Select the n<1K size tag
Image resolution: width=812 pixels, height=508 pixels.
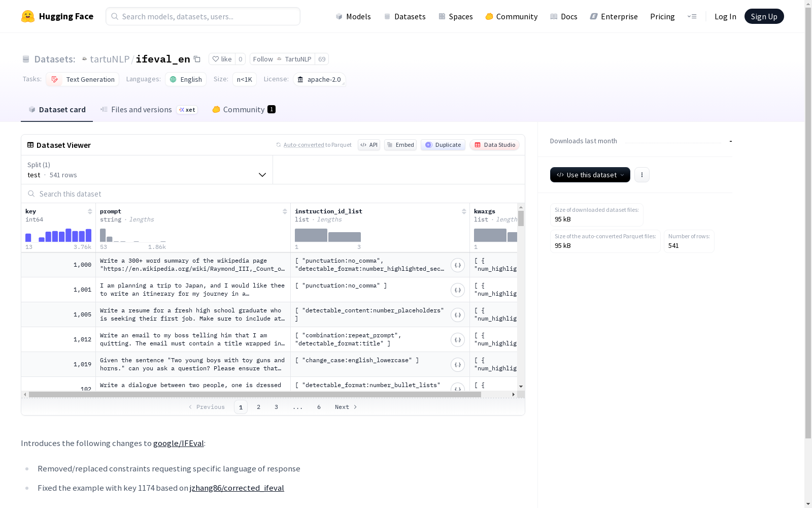coord(245,79)
